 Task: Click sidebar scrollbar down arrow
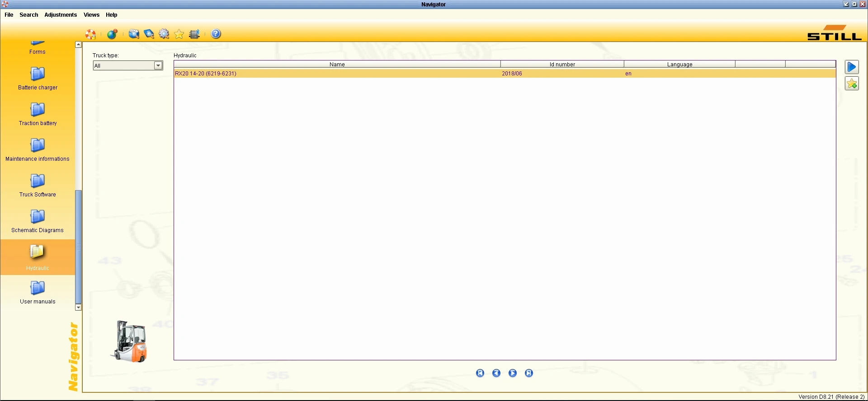(x=78, y=308)
